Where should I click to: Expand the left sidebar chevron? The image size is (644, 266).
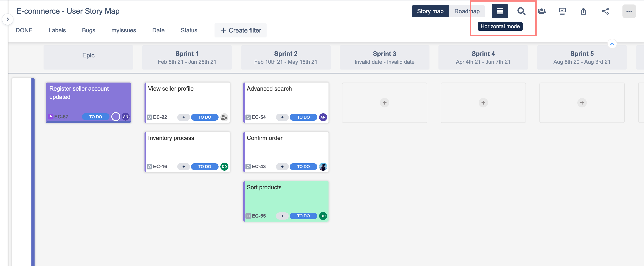click(x=7, y=19)
